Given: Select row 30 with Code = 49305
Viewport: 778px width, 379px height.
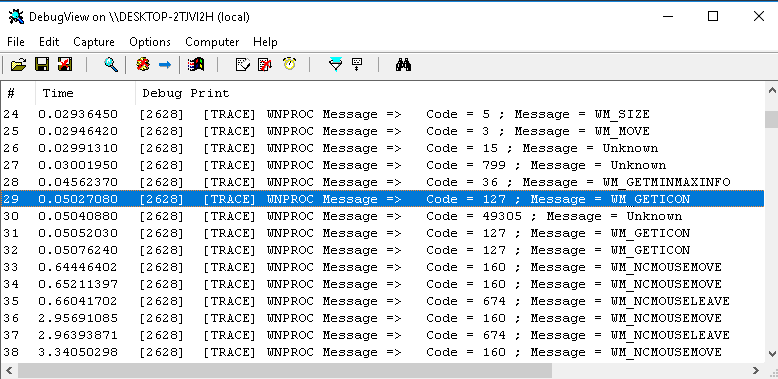Looking at the screenshot, I should [x=382, y=216].
